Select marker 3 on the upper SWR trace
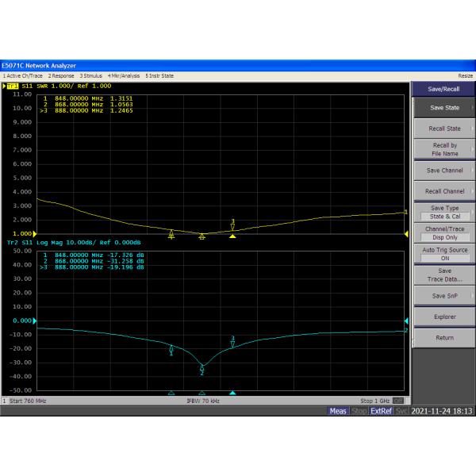The width and height of the screenshot is (476, 476). pos(232,226)
